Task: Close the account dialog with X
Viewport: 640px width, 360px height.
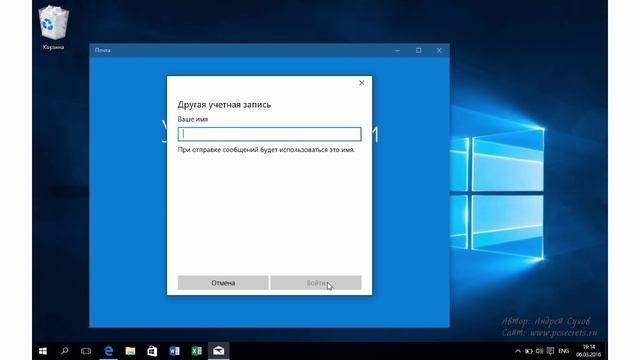Action: [x=361, y=83]
